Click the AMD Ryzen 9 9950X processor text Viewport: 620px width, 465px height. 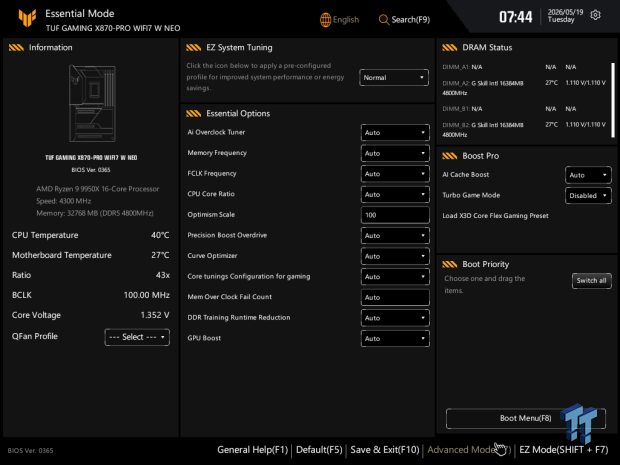(x=98, y=189)
